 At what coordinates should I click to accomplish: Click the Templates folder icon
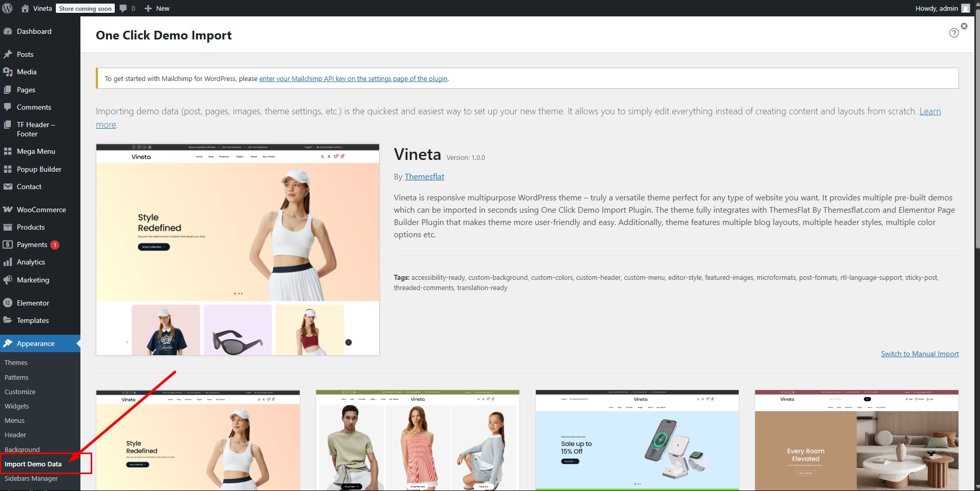pos(8,320)
